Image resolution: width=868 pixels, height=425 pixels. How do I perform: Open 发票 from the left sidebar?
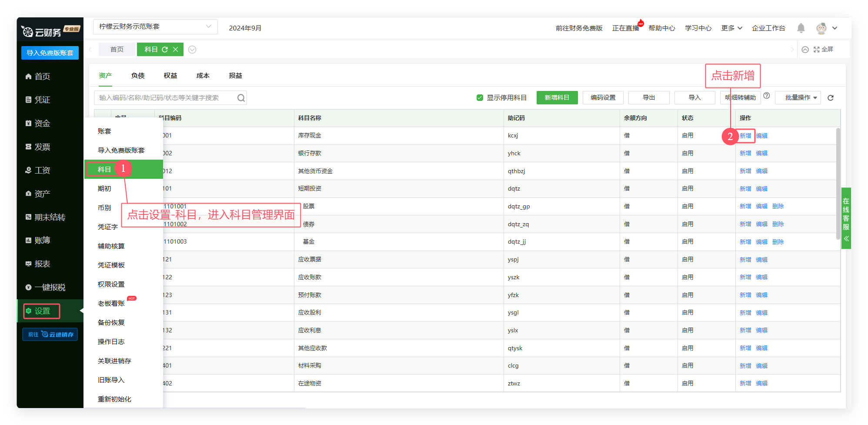tap(42, 147)
